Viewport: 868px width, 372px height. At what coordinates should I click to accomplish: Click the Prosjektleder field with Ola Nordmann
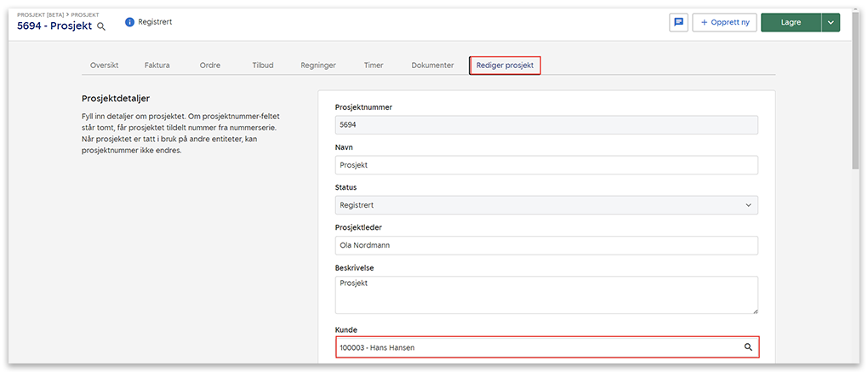pyautogui.click(x=545, y=245)
